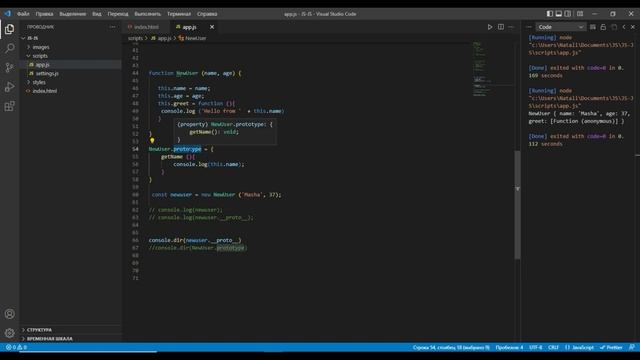Screen dimensions: 640x360
Task: Open the Explorer view in activity bar
Action: pyautogui.click(x=9, y=29)
